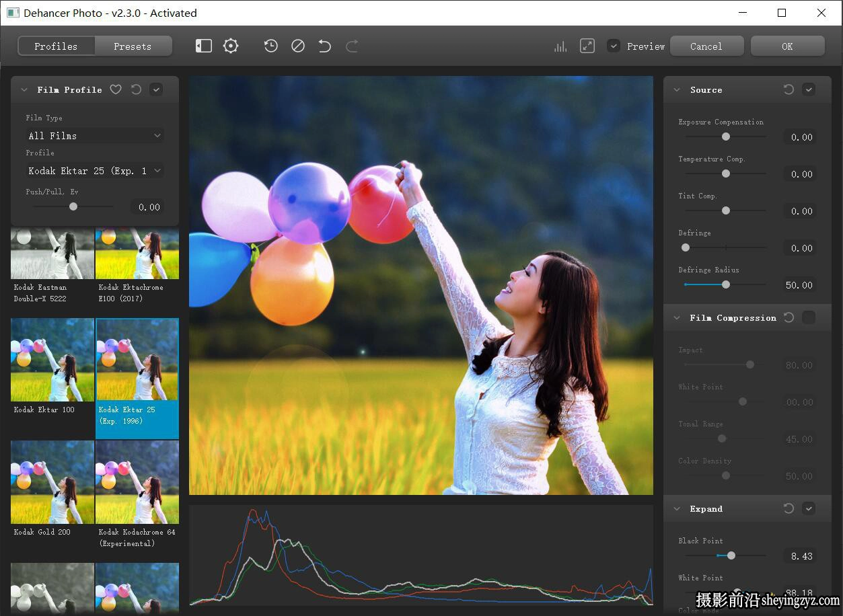Disable the Film Profile section checkbox
Viewport: 843px width, 616px height.
(156, 89)
